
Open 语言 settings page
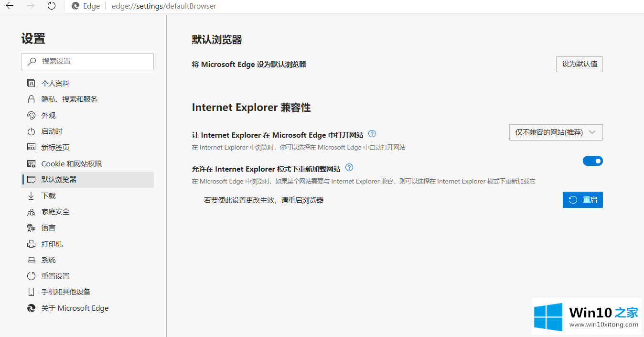(87, 228)
